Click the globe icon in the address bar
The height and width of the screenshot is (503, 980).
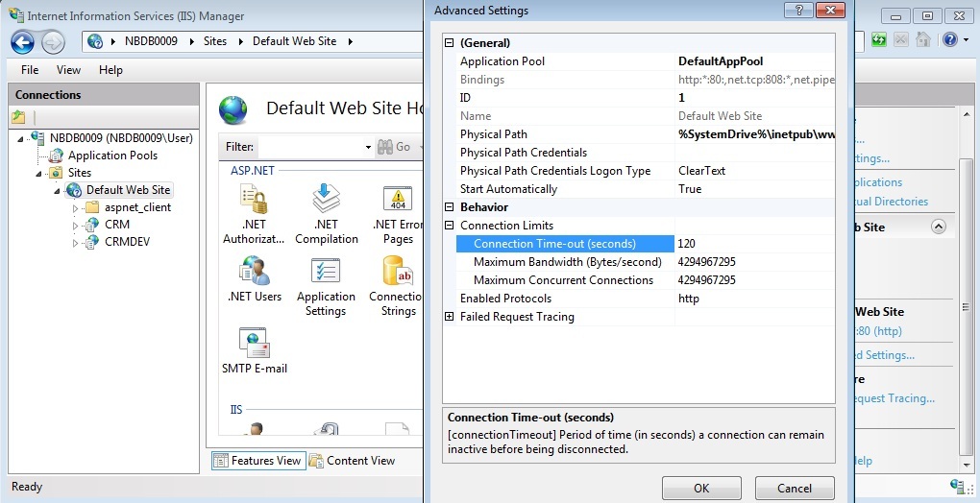coord(95,41)
